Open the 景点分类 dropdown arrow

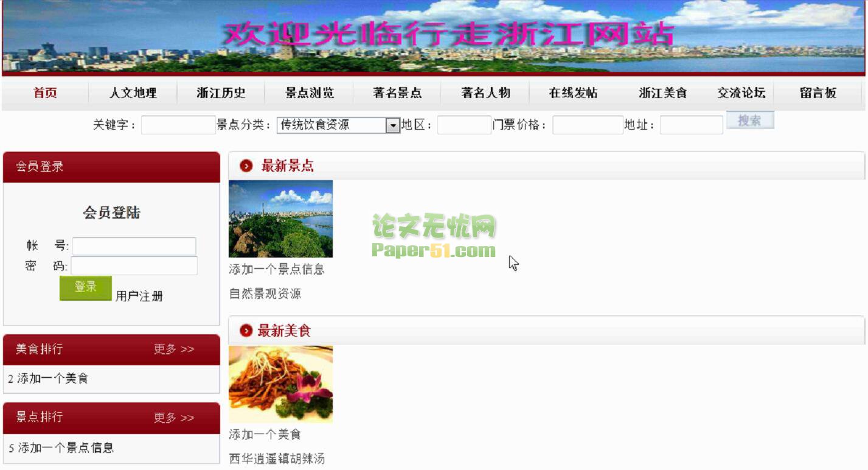[393, 125]
